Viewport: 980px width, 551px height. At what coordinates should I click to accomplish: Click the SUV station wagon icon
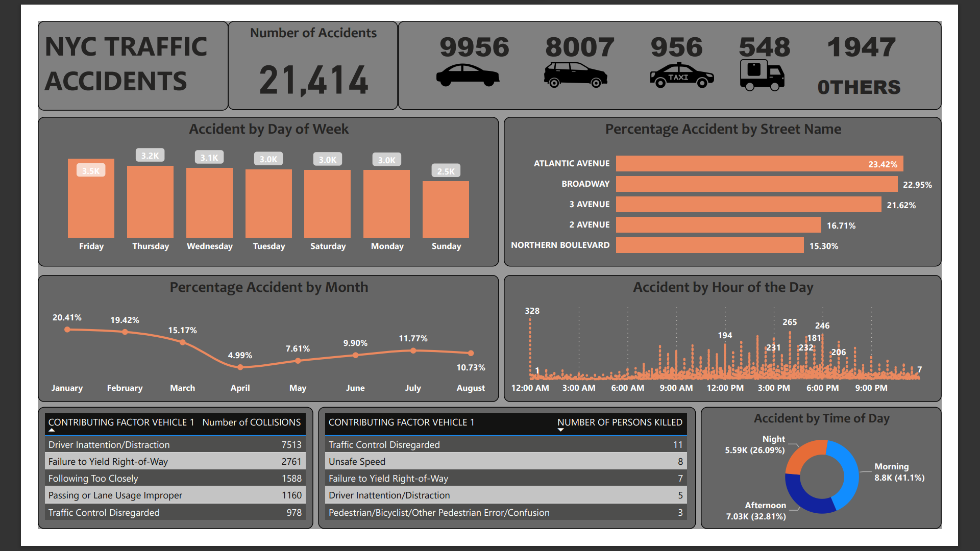click(x=575, y=75)
